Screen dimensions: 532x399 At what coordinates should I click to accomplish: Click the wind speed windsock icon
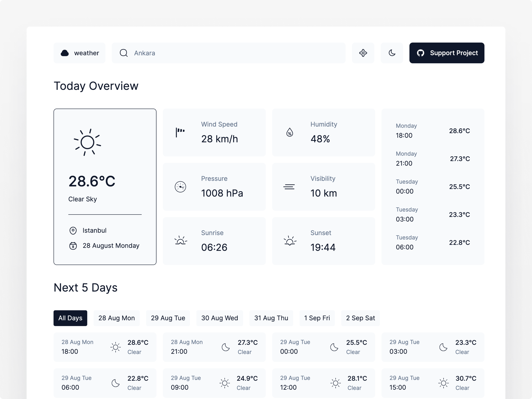point(180,132)
